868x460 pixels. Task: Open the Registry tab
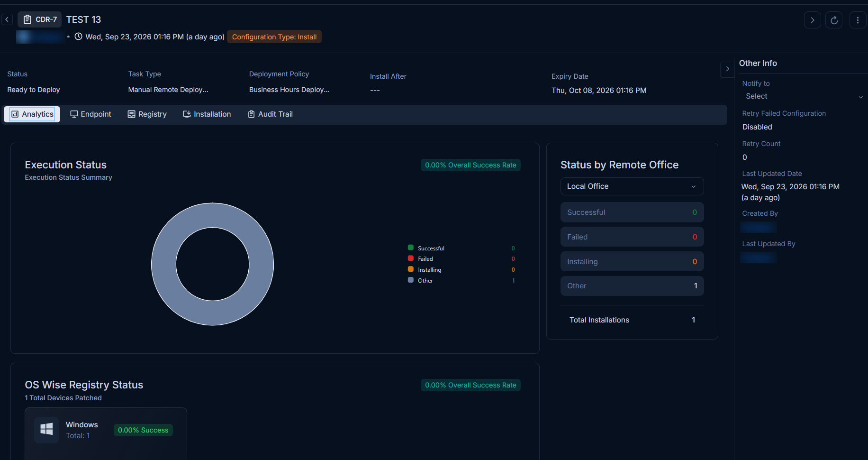pos(147,114)
